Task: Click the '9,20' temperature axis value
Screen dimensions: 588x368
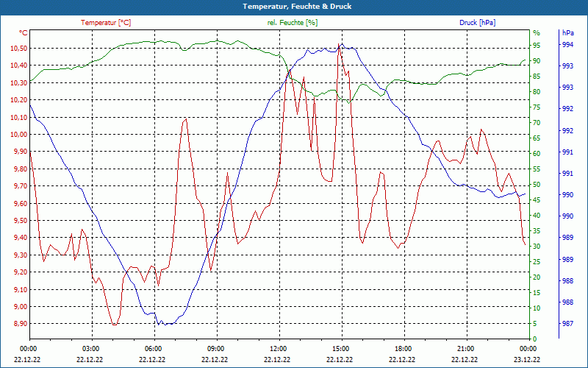Action: pyautogui.click(x=21, y=272)
